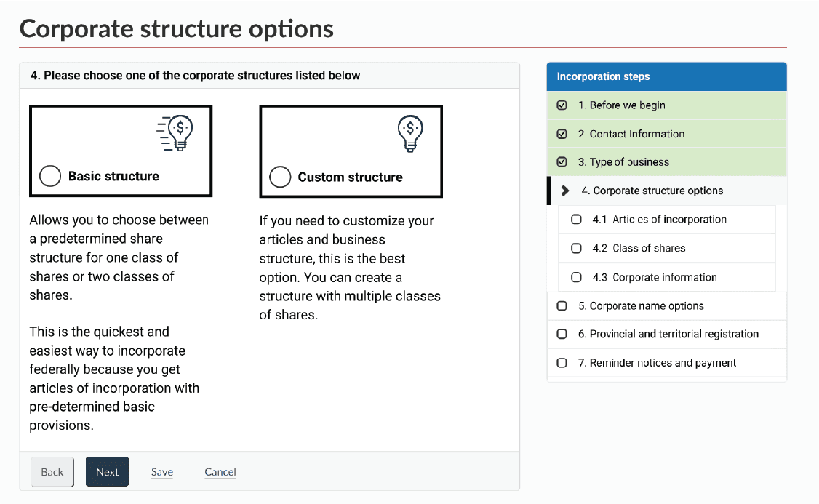Click the lightbulb icon on Custom structure card

coord(409,132)
